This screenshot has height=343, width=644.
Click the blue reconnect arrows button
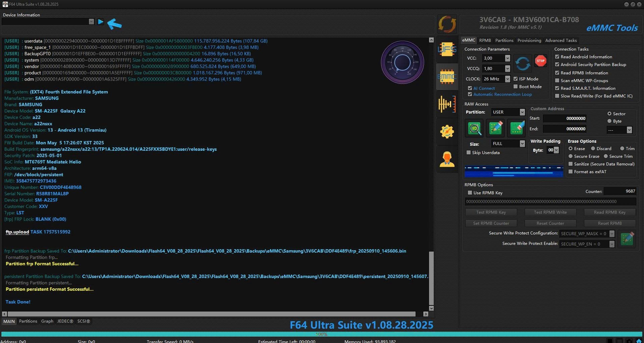point(523,63)
